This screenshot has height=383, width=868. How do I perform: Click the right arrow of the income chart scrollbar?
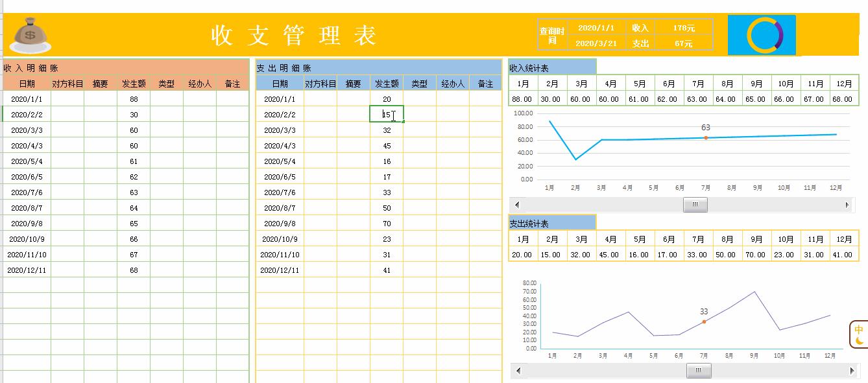(848, 204)
